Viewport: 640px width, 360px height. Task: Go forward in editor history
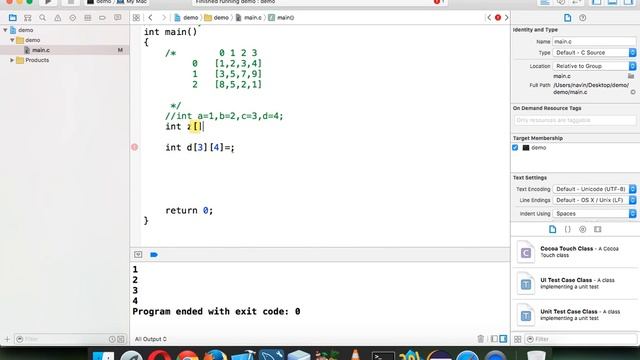tap(164, 18)
